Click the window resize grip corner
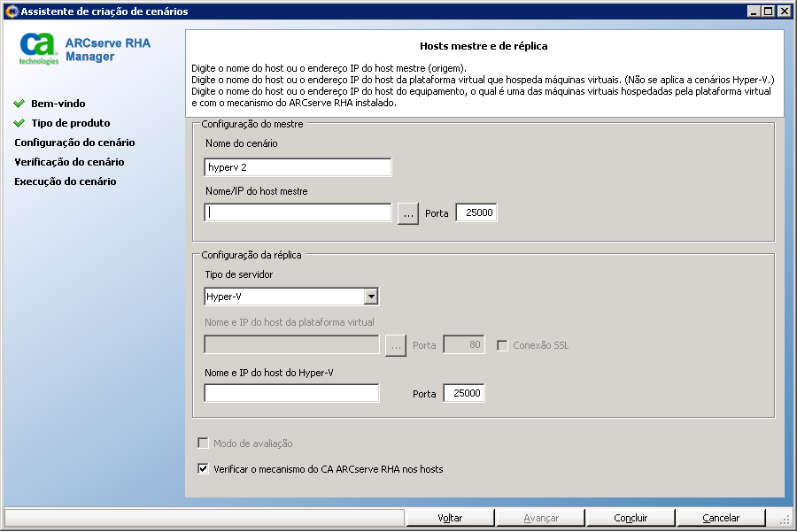The width and height of the screenshot is (797, 532). point(785,519)
